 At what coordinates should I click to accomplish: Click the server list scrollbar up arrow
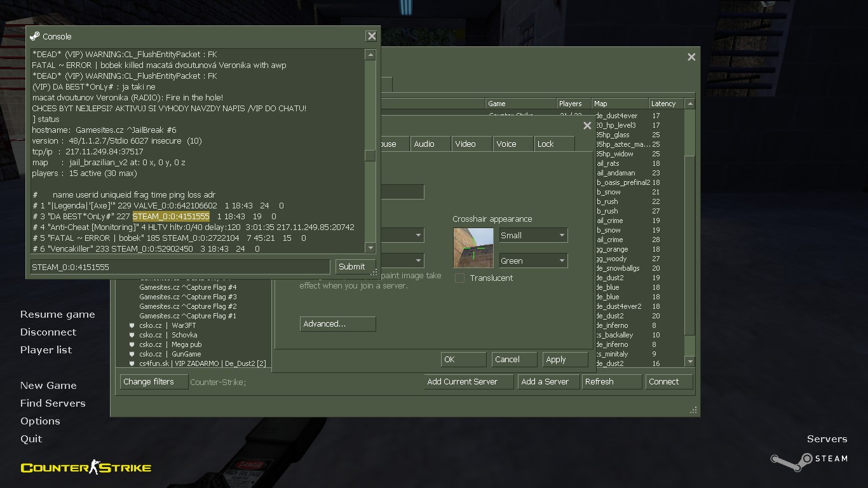tap(690, 104)
